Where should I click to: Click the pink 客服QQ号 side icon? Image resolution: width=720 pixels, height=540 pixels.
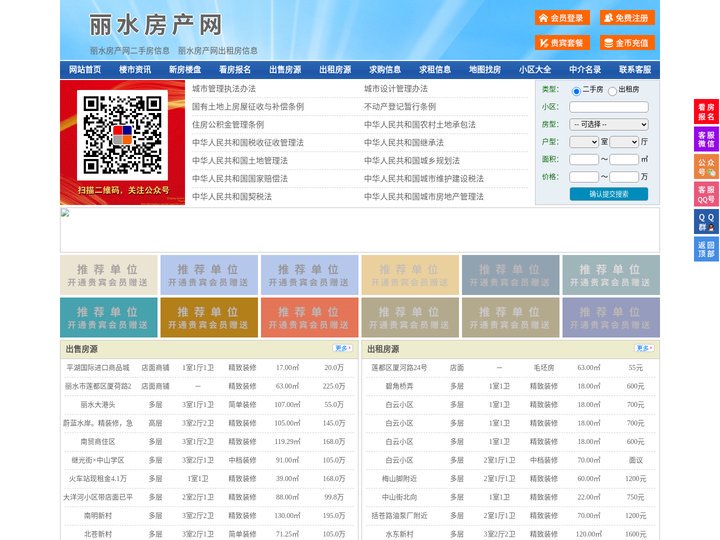pos(706,194)
